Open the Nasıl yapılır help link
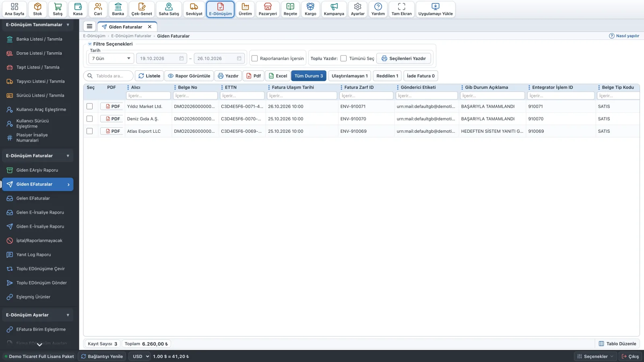 pyautogui.click(x=624, y=36)
